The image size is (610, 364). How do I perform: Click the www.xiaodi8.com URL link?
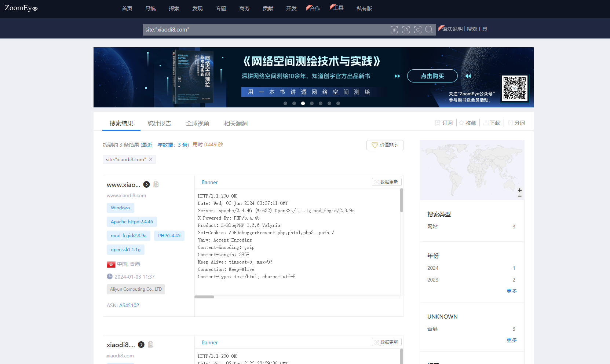[x=126, y=195]
